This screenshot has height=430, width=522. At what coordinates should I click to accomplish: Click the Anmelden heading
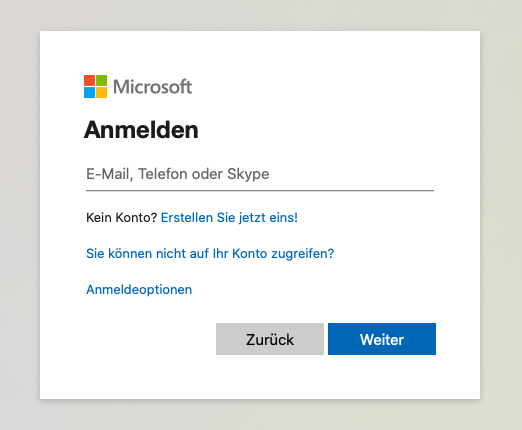point(141,130)
